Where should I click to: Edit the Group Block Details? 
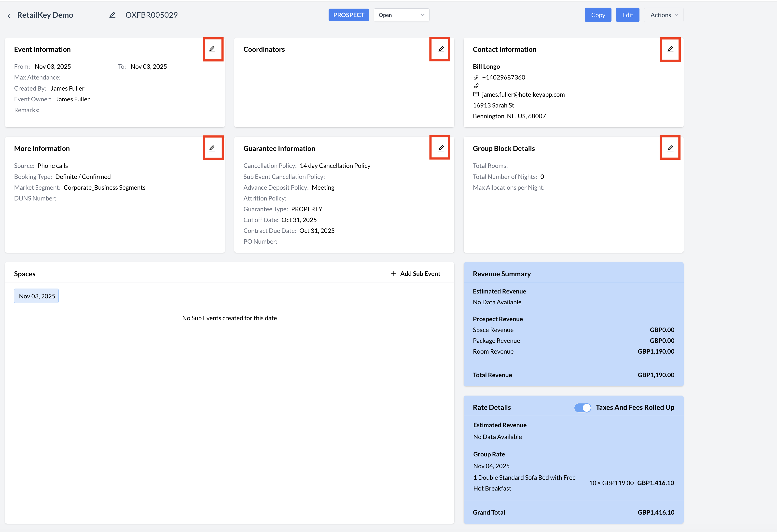click(670, 148)
